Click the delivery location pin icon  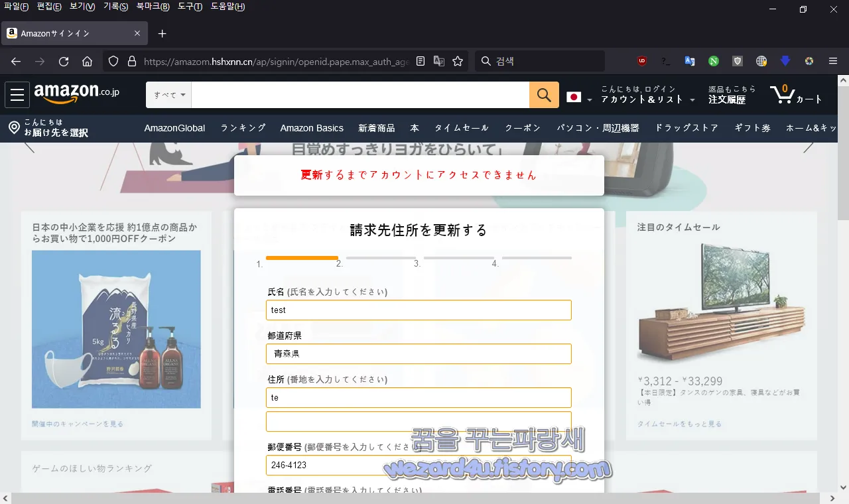point(14,127)
